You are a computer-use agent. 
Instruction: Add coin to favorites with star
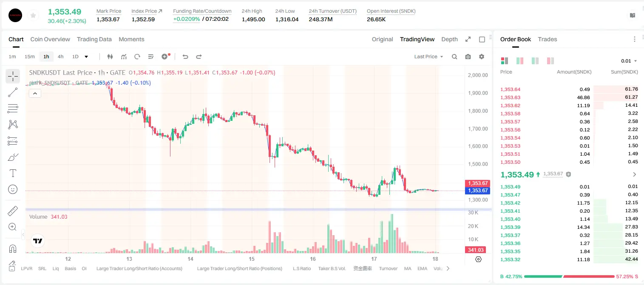(33, 15)
